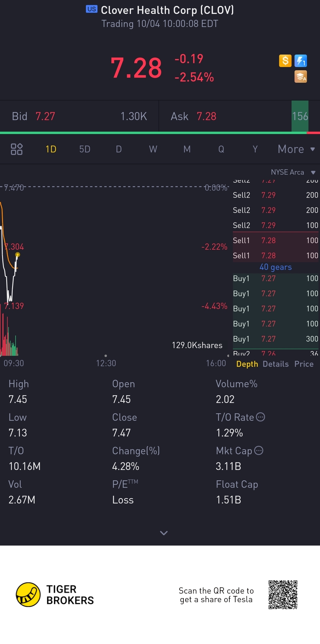Viewport: 320px width, 644px height.
Task: Tap the Buy1 7.27 row with 300
Action: (276, 339)
